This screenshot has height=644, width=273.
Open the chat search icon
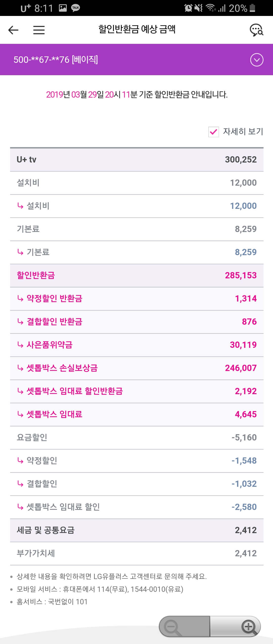(256, 30)
